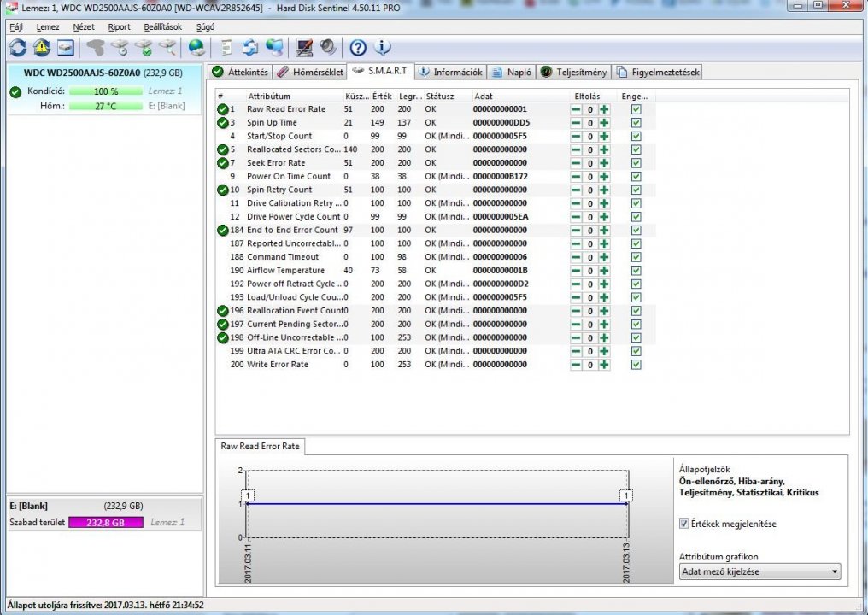Image resolution: width=868 pixels, height=615 pixels.
Task: Click the disk with magnifier toolbar icon
Action: coord(167,48)
